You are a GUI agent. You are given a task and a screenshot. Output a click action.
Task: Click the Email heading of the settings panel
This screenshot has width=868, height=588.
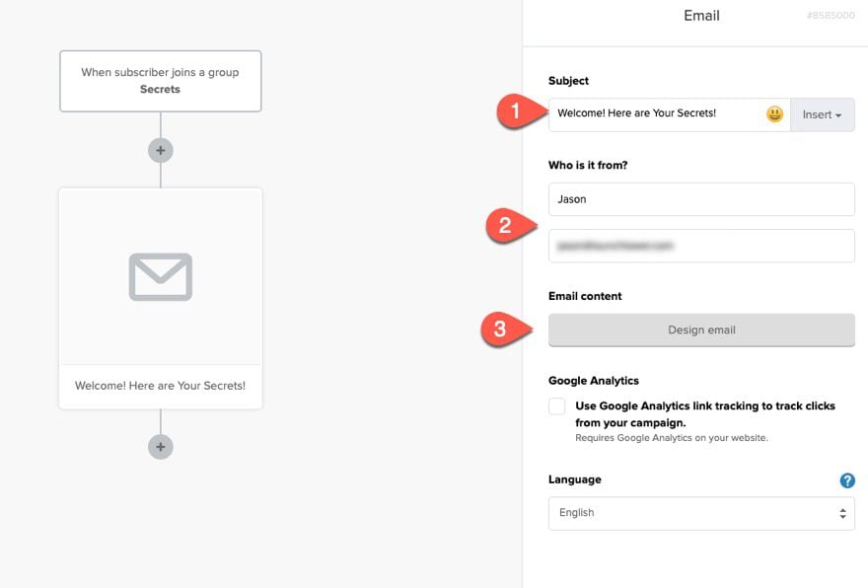pyautogui.click(x=701, y=16)
